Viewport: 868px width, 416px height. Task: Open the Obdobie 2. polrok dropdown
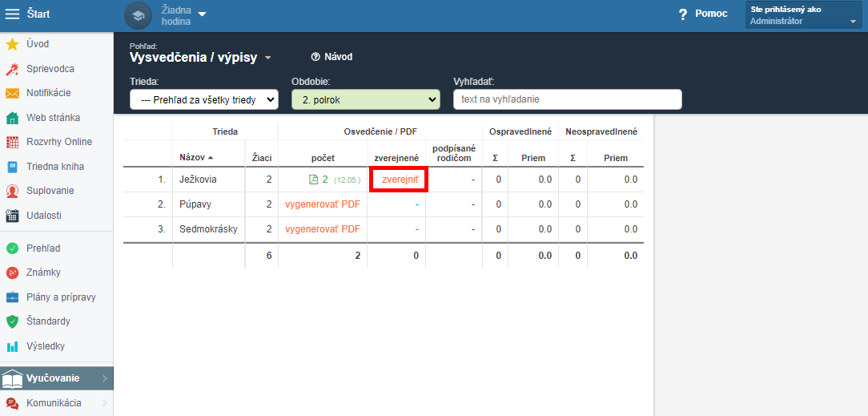tap(366, 99)
